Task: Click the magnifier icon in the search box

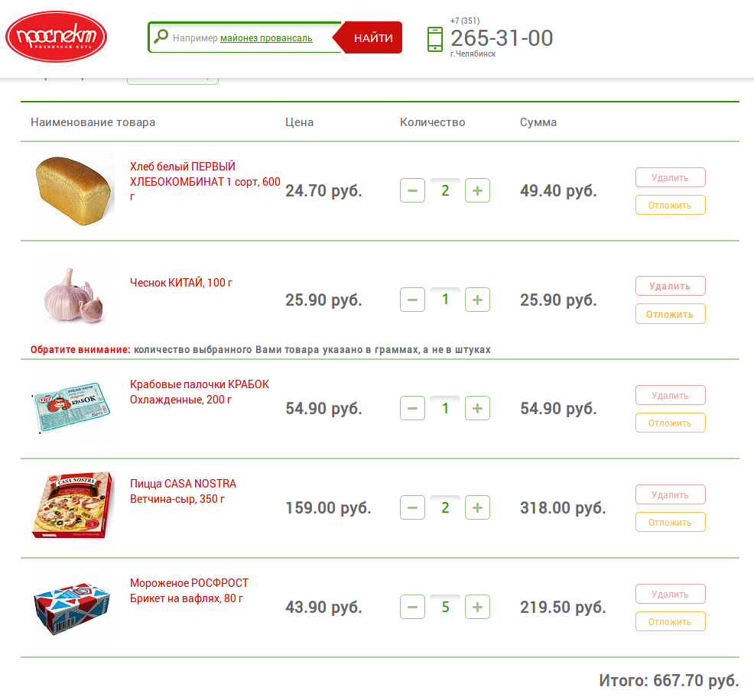Action: [x=161, y=36]
